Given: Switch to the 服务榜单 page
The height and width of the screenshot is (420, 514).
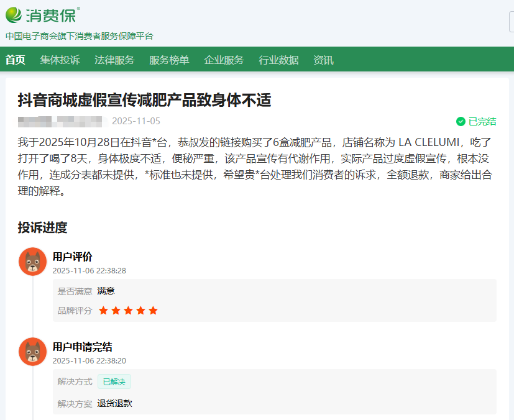Looking at the screenshot, I should pyautogui.click(x=169, y=60).
